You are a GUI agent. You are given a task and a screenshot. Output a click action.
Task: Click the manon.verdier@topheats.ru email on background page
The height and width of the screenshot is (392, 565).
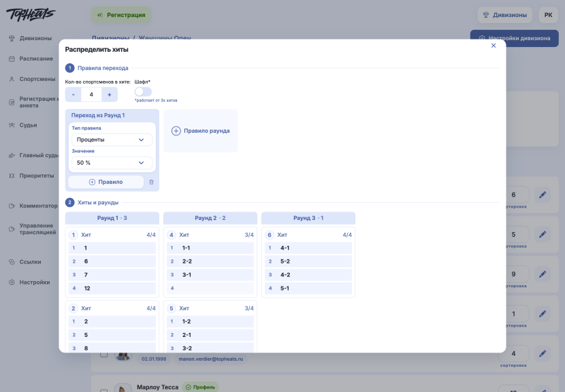coord(211,359)
